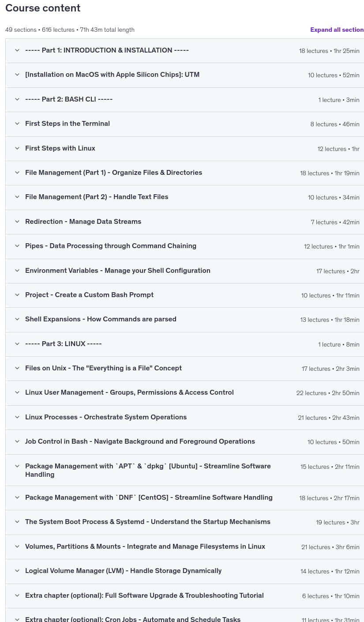Expand the Everything is a File section

pos(184,369)
